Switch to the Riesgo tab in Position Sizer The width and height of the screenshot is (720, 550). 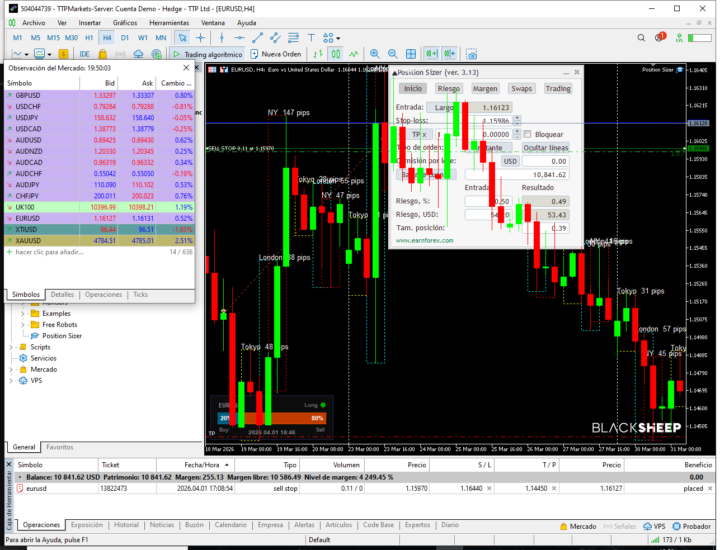[449, 89]
